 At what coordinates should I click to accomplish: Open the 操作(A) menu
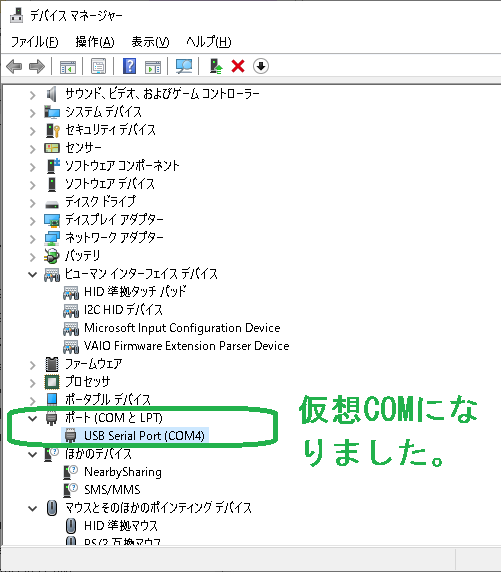95,42
